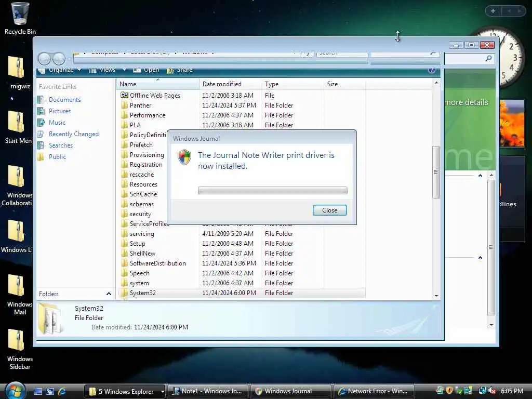Click the Explorer scroll-down arrow
Image resolution: width=532 pixels, height=399 pixels.
point(436,296)
